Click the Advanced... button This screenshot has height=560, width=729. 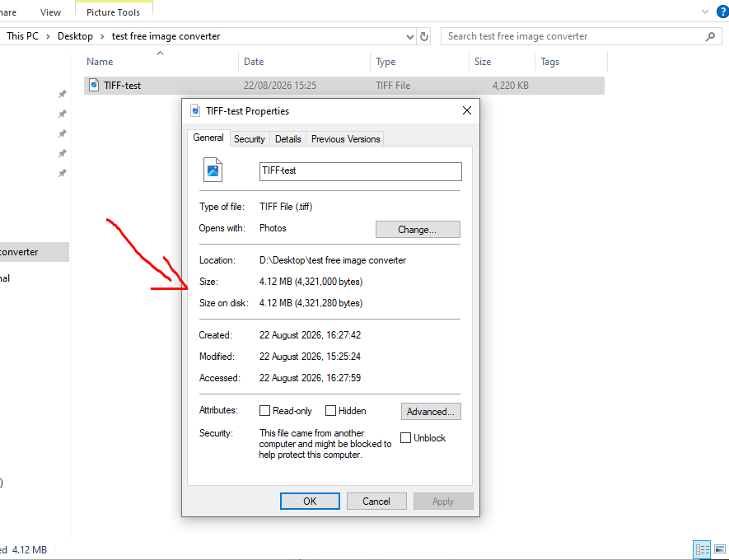click(431, 411)
